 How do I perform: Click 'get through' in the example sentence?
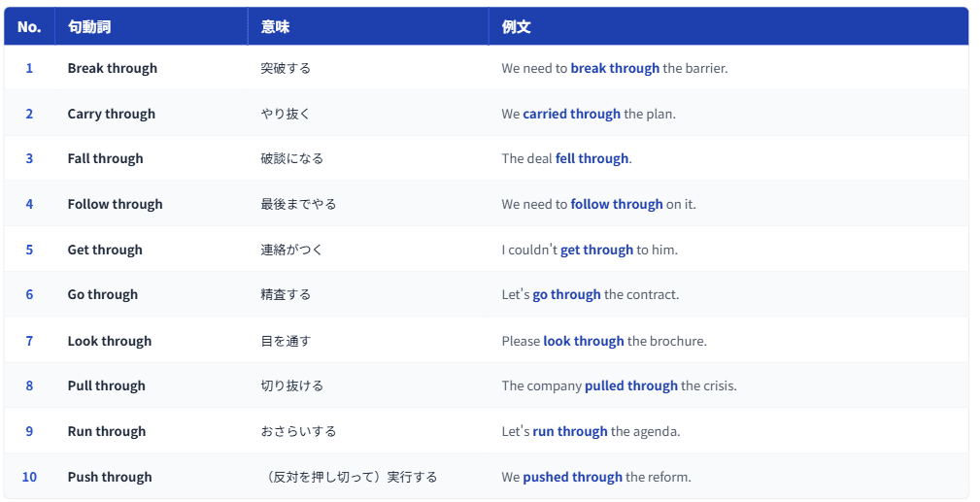click(x=596, y=251)
